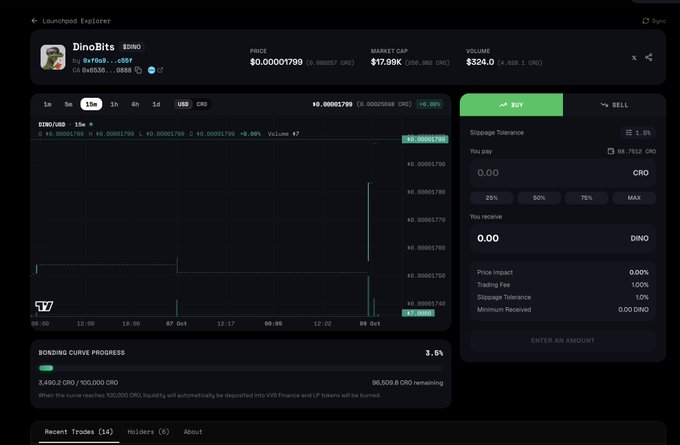Click the 3.5% bonding curve value
680x445 pixels.
pyautogui.click(x=434, y=353)
